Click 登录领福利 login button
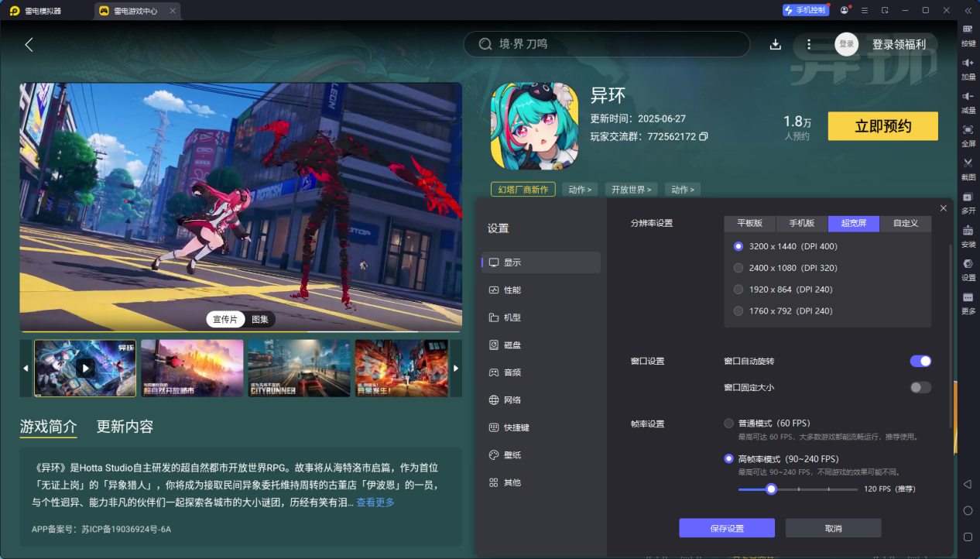980x559 pixels. 899,44
